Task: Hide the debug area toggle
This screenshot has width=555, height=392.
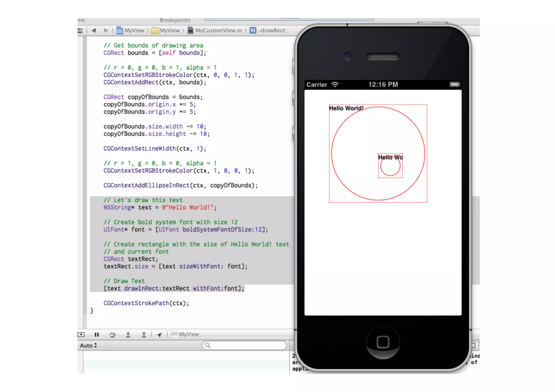Action: click(x=81, y=335)
